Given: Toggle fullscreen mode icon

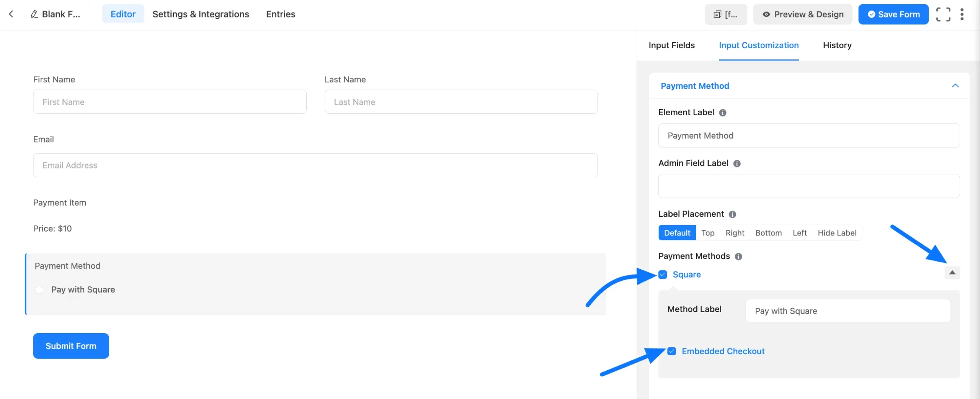Looking at the screenshot, I should point(943,15).
